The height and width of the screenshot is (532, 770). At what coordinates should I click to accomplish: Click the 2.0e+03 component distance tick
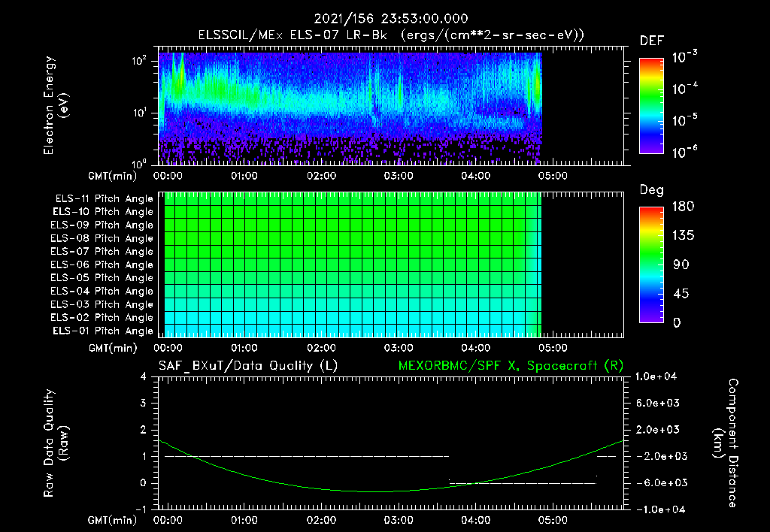pos(657,430)
